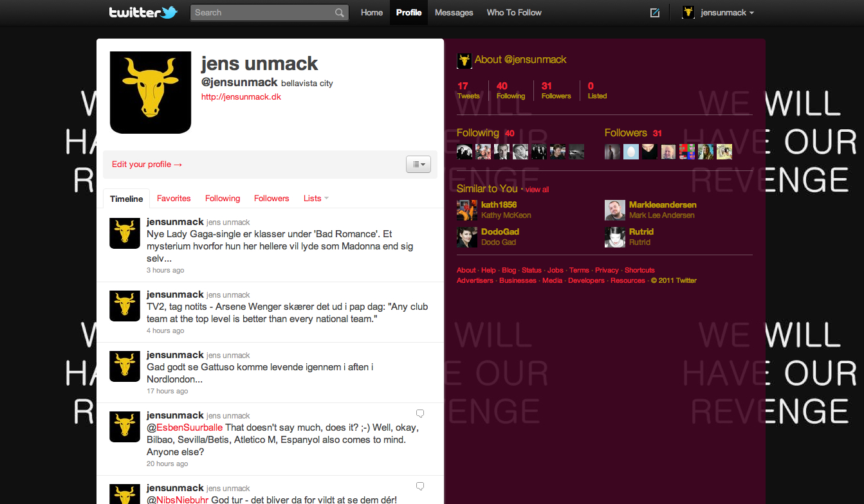Open the Jobs footer link
Image resolution: width=864 pixels, height=504 pixels.
click(x=555, y=271)
